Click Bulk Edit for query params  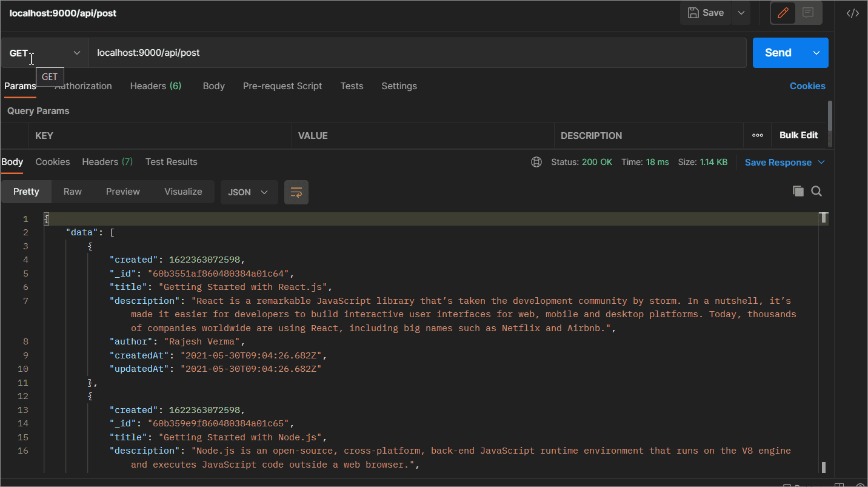point(798,135)
